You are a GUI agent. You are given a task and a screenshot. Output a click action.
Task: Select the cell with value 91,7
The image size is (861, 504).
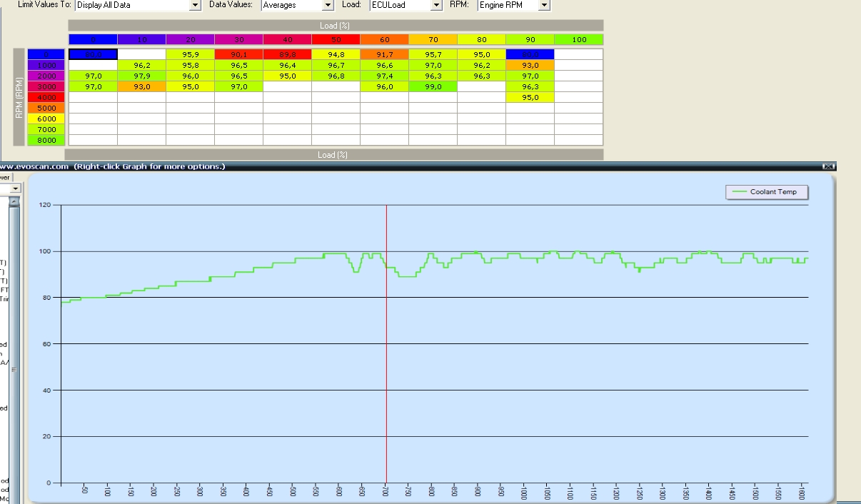(384, 54)
